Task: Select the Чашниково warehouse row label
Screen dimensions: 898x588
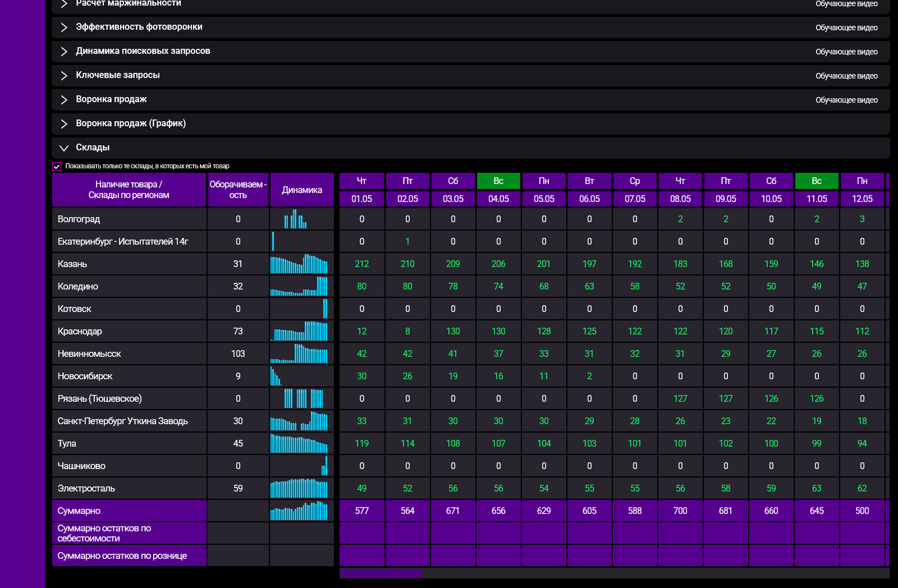Action: click(129, 466)
